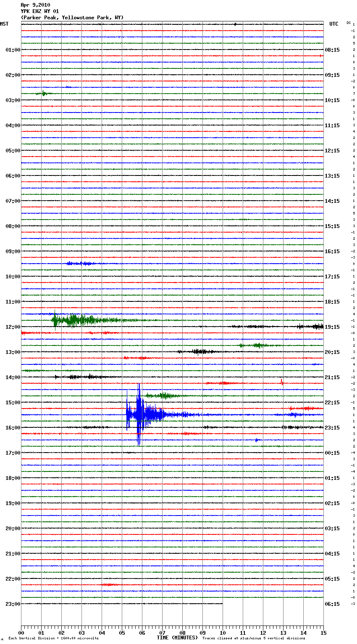This screenshot has width=357, height=644.
Task: Click the '(Parker Peak, Yellowstone Park, WY)' title
Action: tap(72, 18)
